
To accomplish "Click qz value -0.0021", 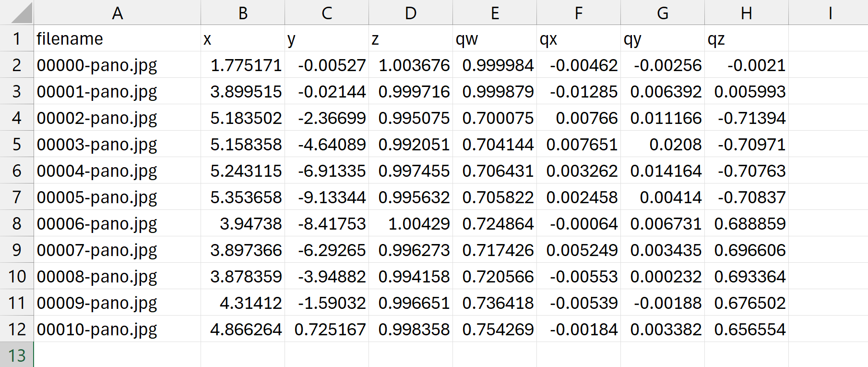I will [747, 64].
